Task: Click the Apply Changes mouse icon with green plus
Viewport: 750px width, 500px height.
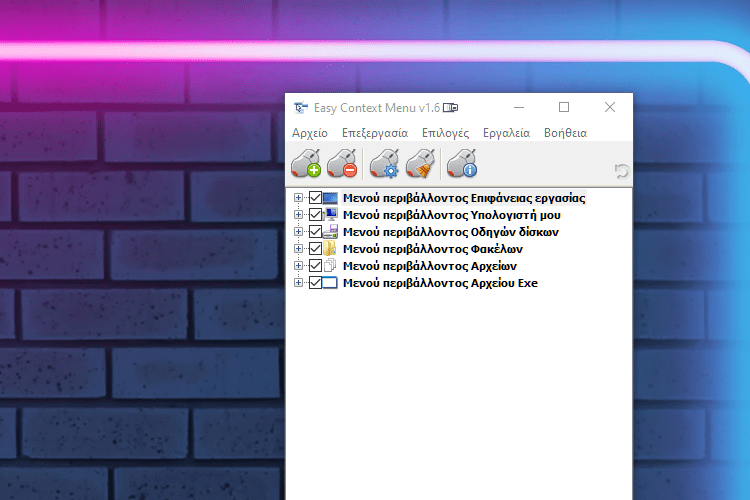Action: [306, 163]
